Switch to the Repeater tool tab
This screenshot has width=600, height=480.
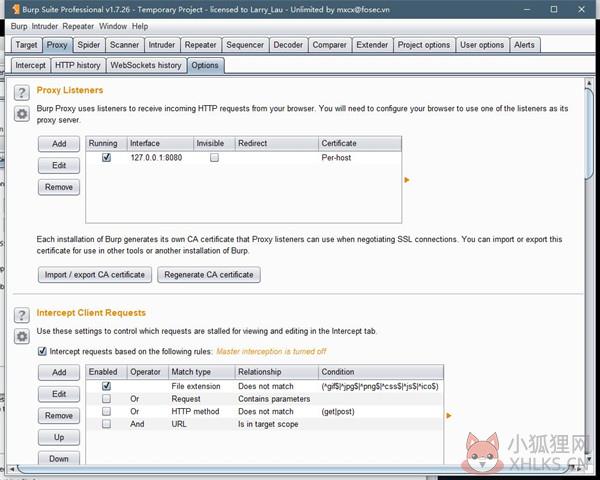[x=201, y=45]
